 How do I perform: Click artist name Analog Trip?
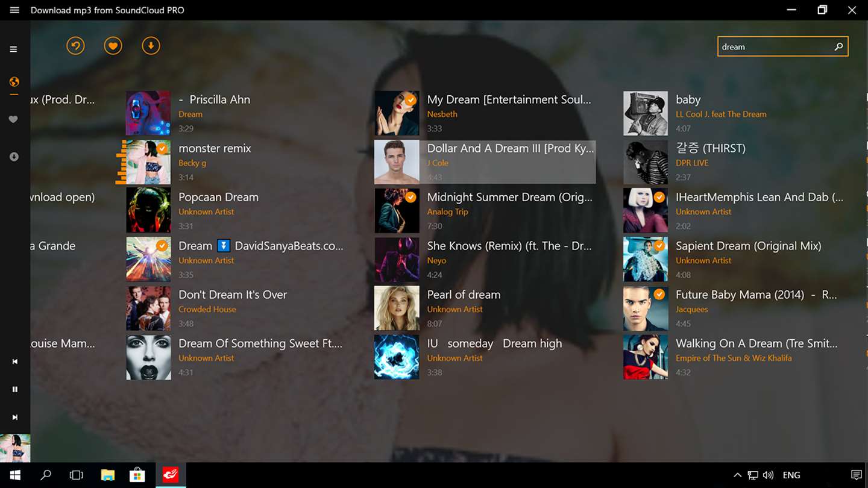pyautogui.click(x=448, y=211)
